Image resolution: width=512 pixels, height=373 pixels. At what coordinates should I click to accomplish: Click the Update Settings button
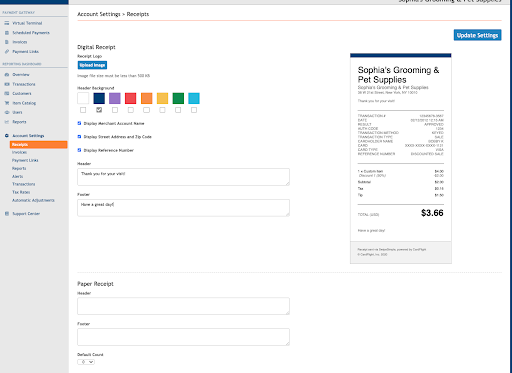[x=477, y=35]
